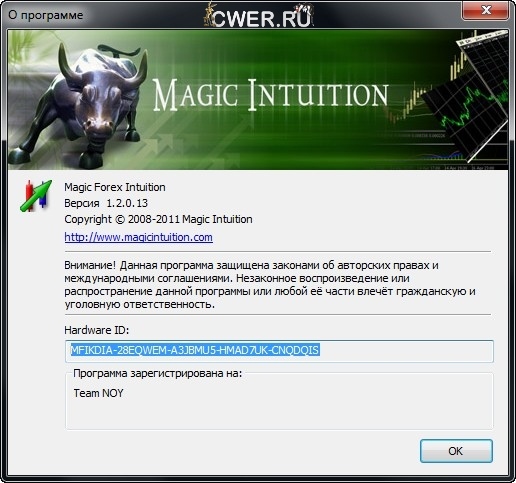Click the 'Hardware ID:' label

click(97, 330)
